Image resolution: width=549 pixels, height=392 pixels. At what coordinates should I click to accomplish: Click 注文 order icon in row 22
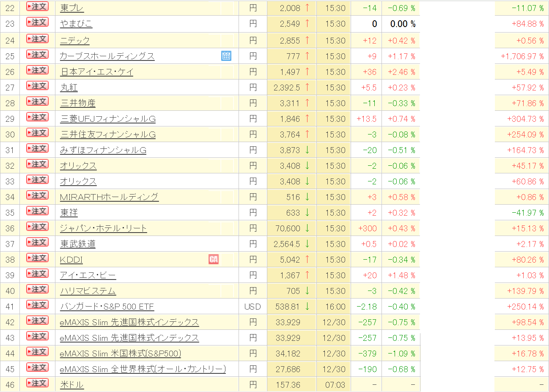(x=38, y=6)
